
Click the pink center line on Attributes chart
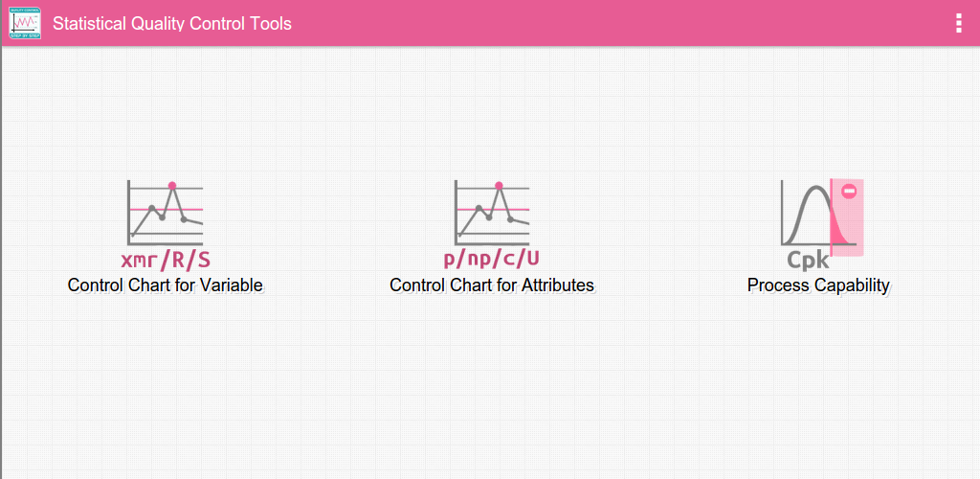(468, 209)
